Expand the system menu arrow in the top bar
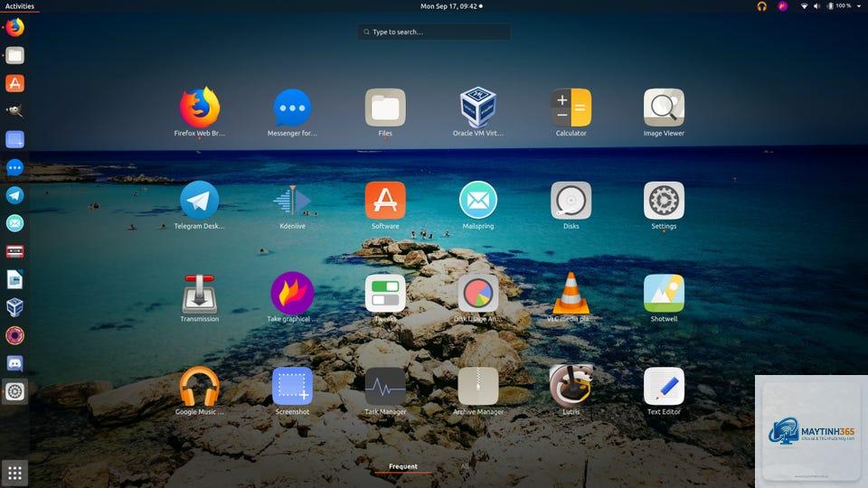This screenshot has height=488, width=868. [x=859, y=6]
